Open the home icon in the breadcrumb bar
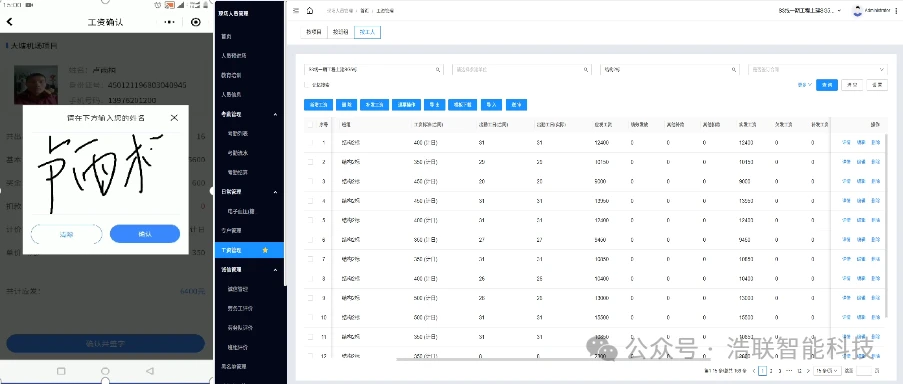The image size is (903, 384). pyautogui.click(x=310, y=11)
